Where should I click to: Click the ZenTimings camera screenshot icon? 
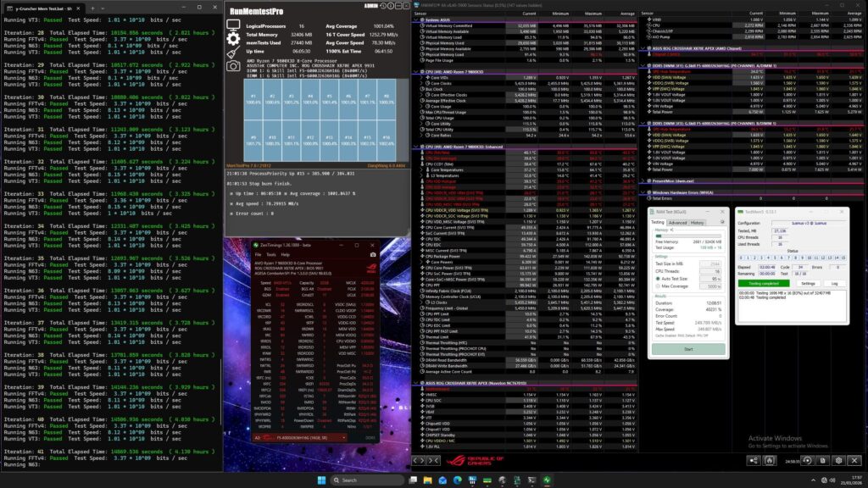pyautogui.click(x=373, y=255)
